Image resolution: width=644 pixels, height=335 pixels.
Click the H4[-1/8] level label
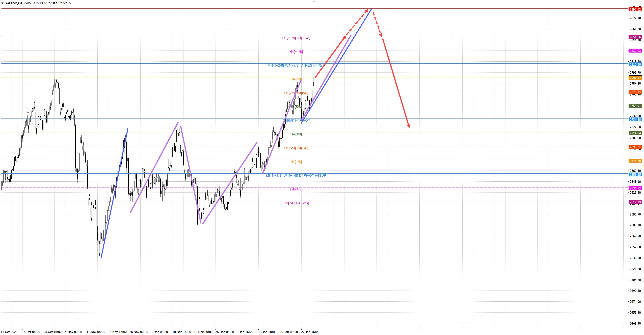(x=296, y=189)
